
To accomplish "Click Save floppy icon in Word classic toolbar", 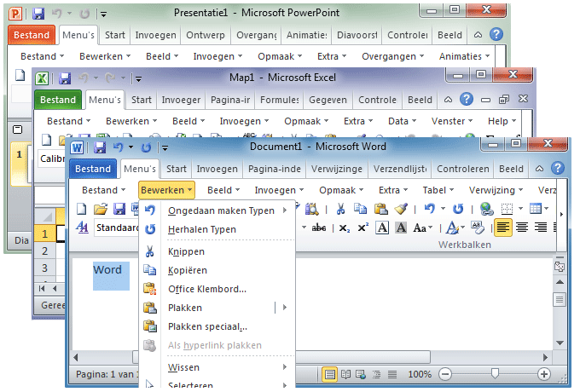I will click(x=119, y=209).
